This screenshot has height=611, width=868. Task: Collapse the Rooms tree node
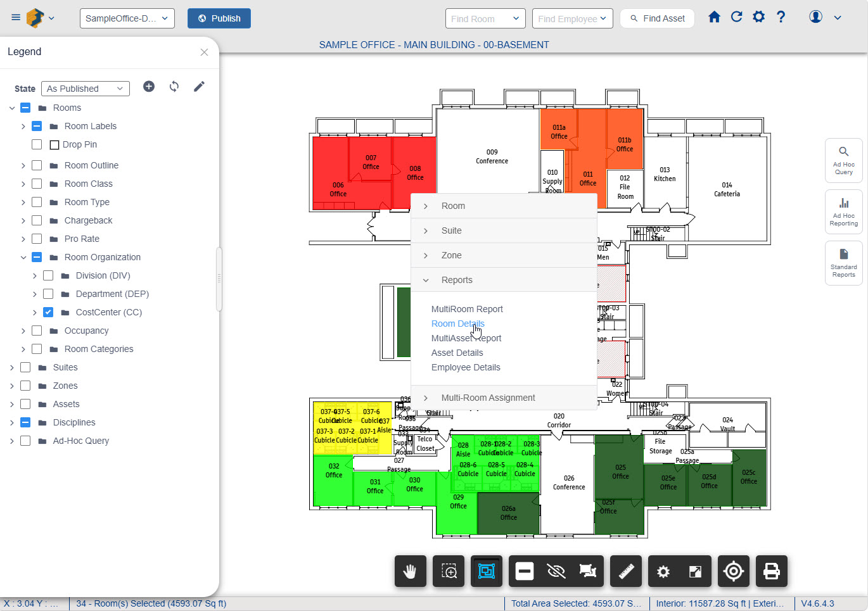12,108
